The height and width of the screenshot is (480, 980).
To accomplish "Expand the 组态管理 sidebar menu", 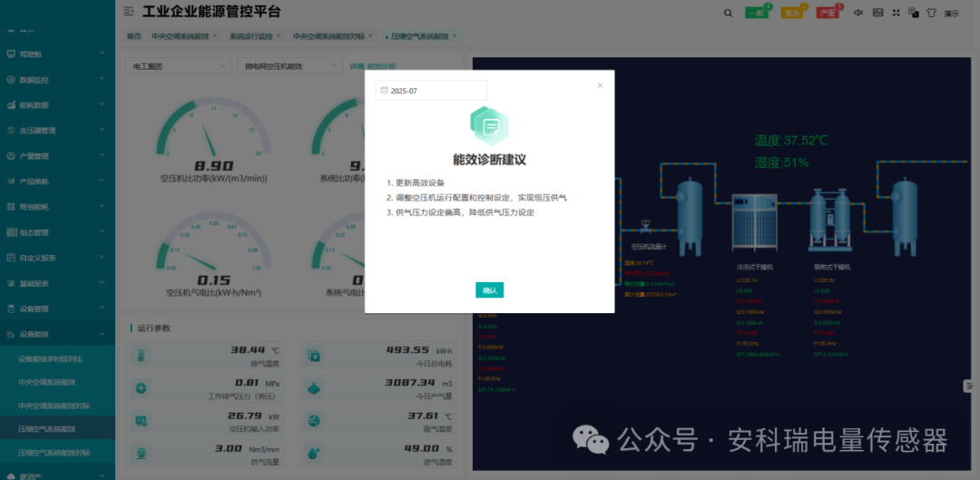I will pos(57,232).
